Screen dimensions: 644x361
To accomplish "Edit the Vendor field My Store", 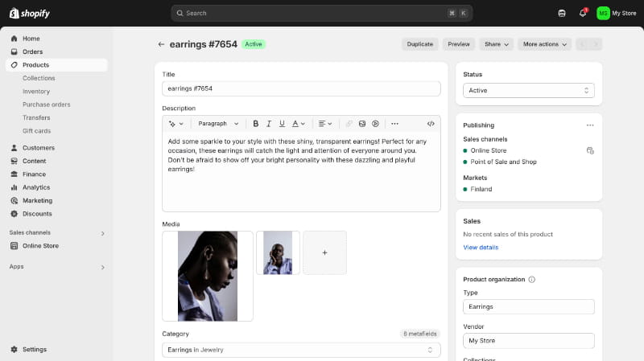I will pos(529,340).
